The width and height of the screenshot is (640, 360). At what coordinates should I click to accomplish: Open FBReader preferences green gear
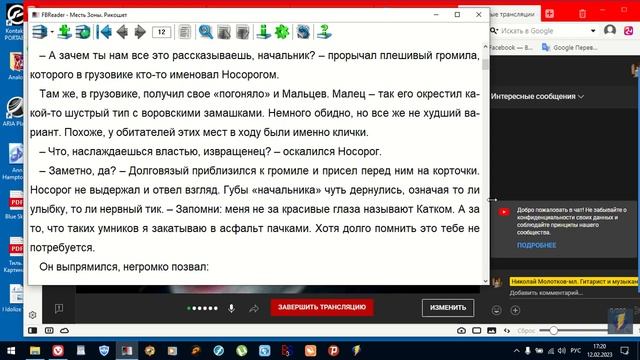coord(282,32)
